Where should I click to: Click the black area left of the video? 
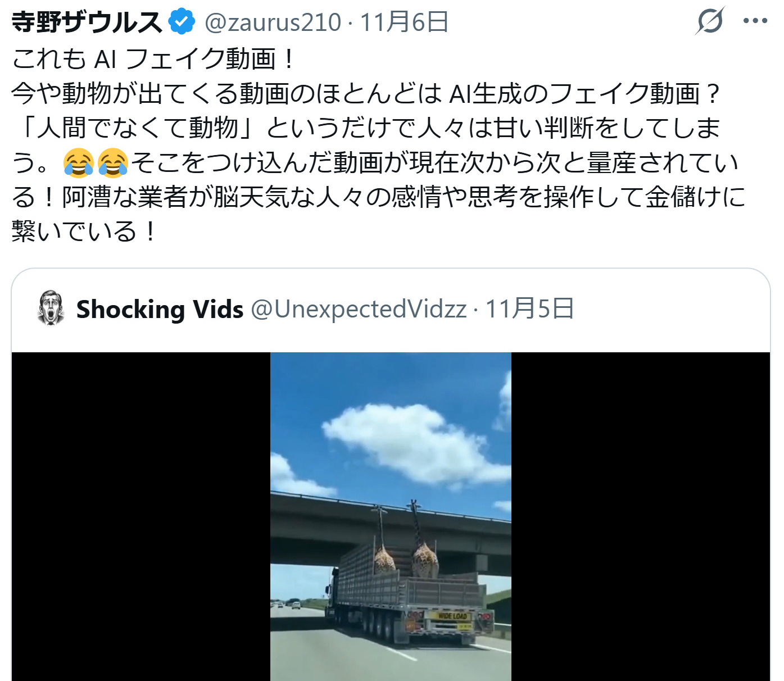tap(141, 516)
